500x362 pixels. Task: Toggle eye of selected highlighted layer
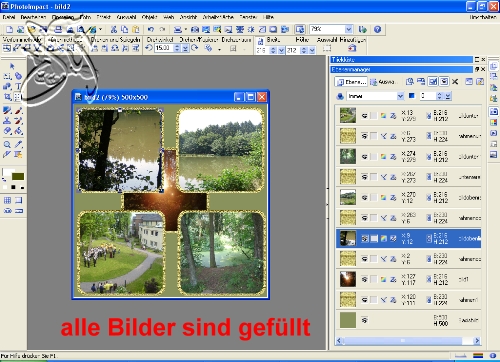365,238
